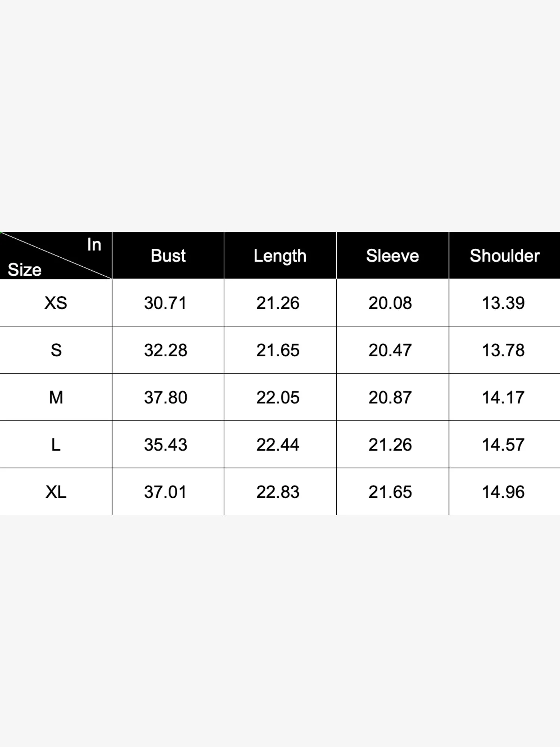Click the Sleeve column header
Viewport: 560px width, 747px height.
tap(392, 256)
